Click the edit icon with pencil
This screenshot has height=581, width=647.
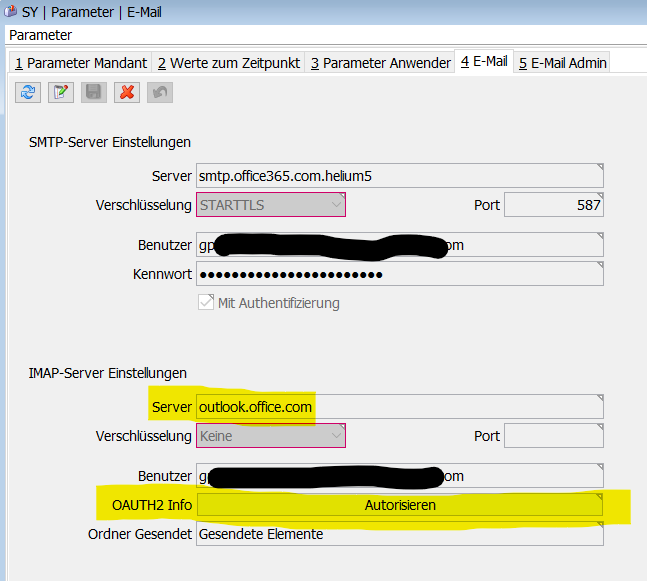[x=61, y=92]
